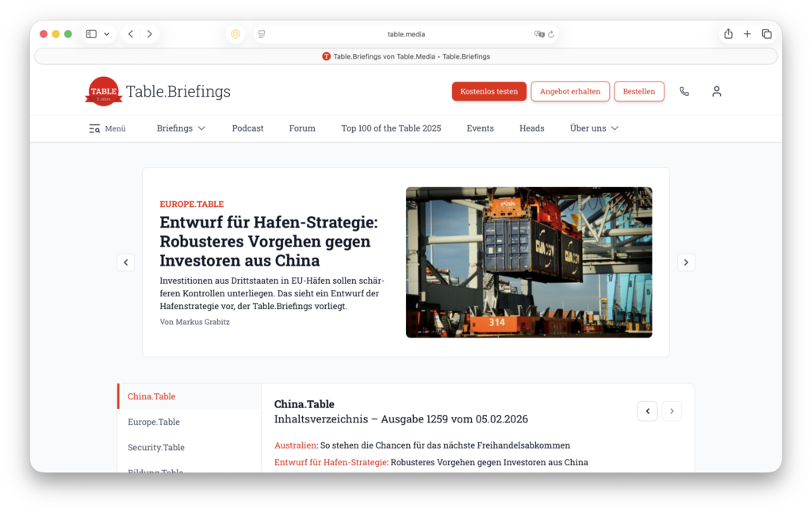Open the translation icon in the address bar
The image size is (812, 512).
coord(538,33)
